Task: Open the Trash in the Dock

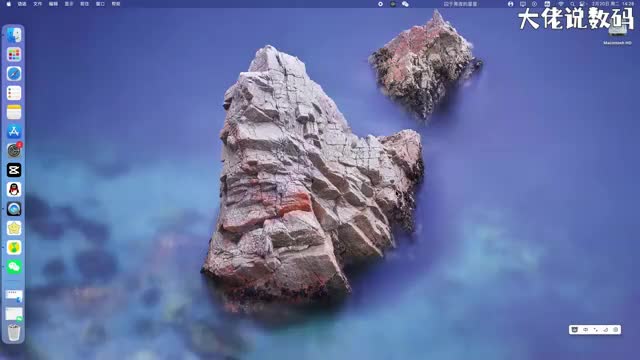Action: pos(14,332)
